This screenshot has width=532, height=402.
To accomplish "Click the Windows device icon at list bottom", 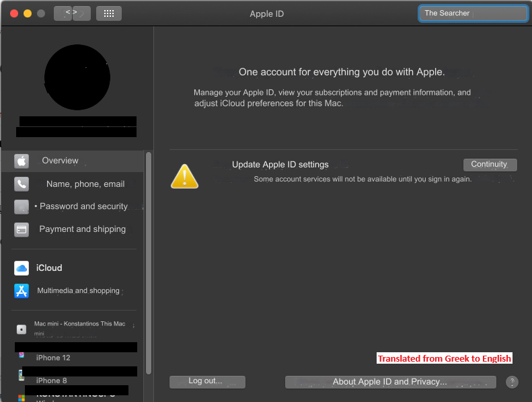I will 22,398.
